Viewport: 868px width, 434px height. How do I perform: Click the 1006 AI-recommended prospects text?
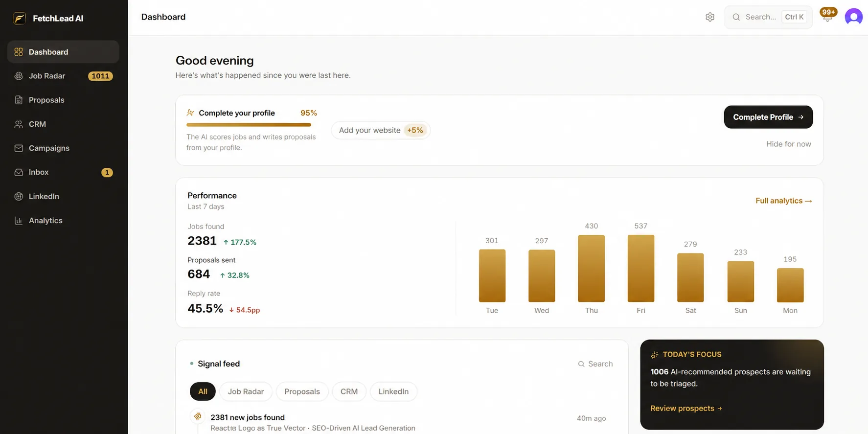click(x=731, y=378)
